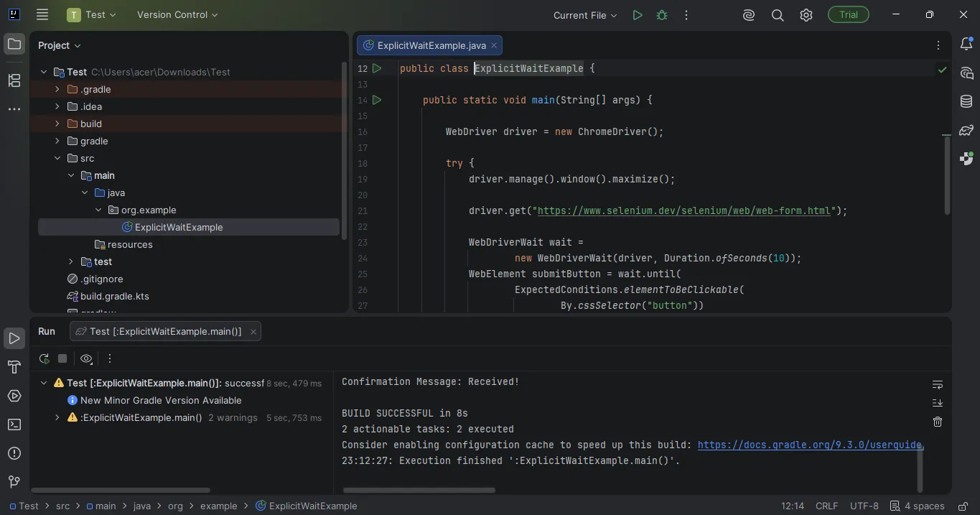980x515 pixels.
Task: Open the main hamburger menu
Action: [42, 14]
